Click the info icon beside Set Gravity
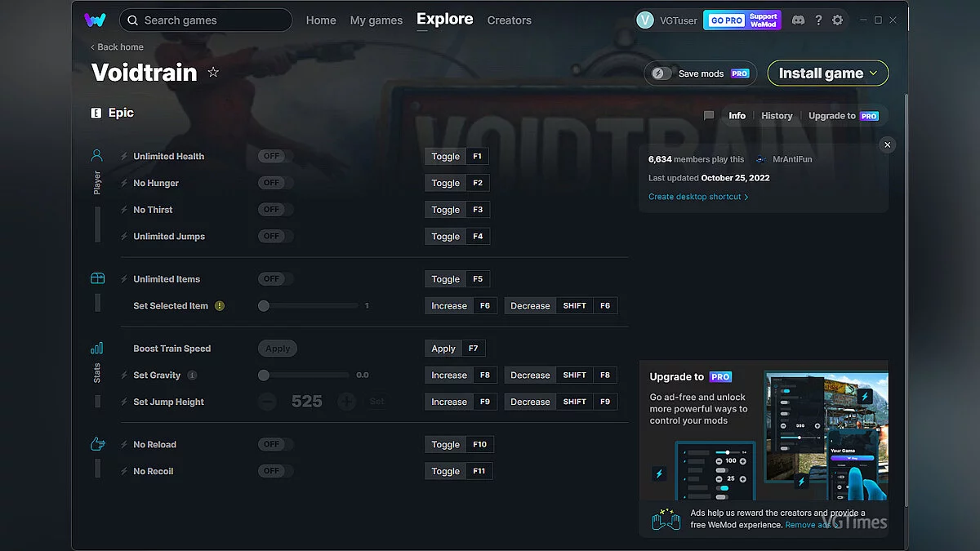The width and height of the screenshot is (980, 551). click(x=192, y=375)
